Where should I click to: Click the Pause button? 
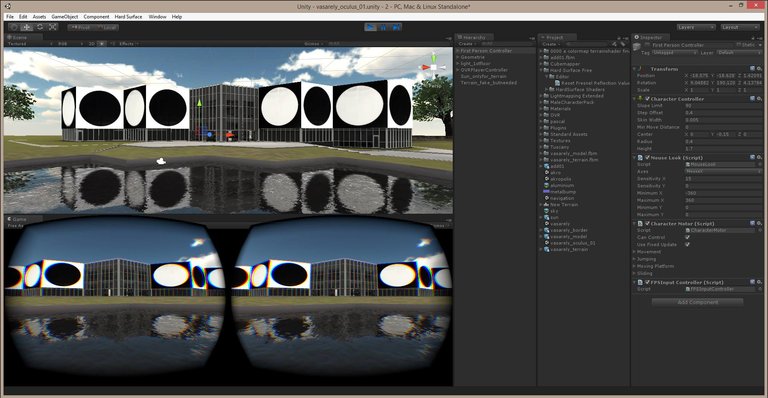(384, 27)
